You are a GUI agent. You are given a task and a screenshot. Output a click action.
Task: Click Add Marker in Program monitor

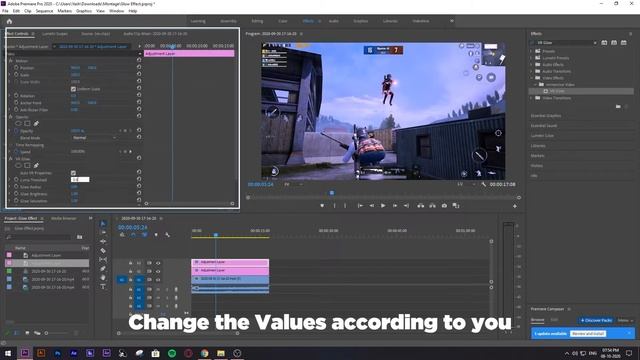coord(322,206)
